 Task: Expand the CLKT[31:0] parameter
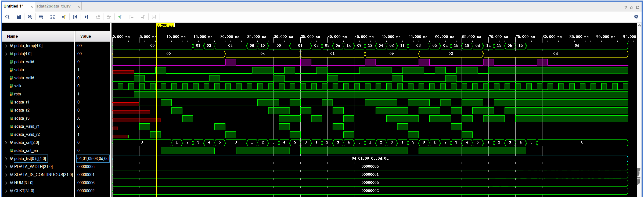(x=6, y=191)
